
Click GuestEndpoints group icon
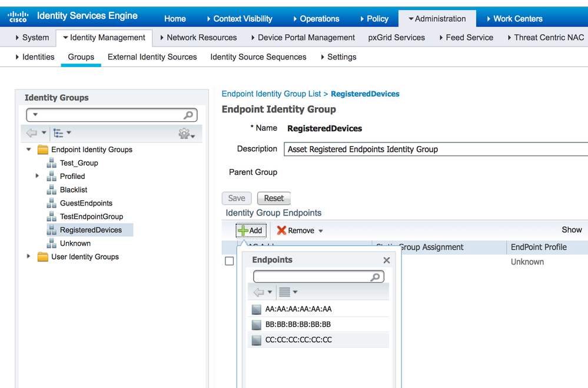click(x=52, y=203)
